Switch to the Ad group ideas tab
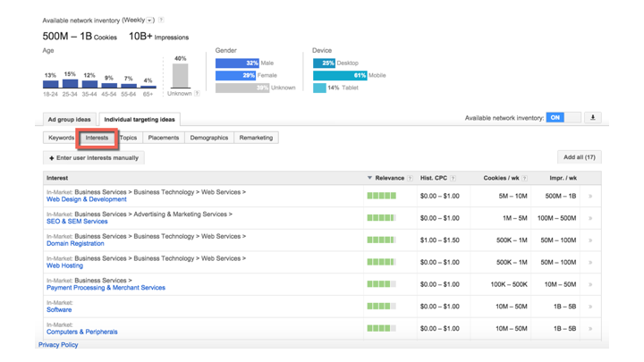This screenshot has height=362, width=644. coord(70,120)
